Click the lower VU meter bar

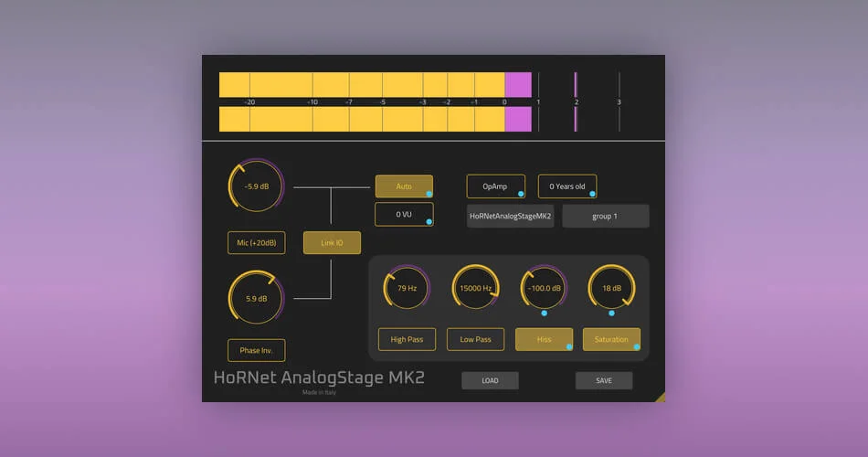click(376, 119)
